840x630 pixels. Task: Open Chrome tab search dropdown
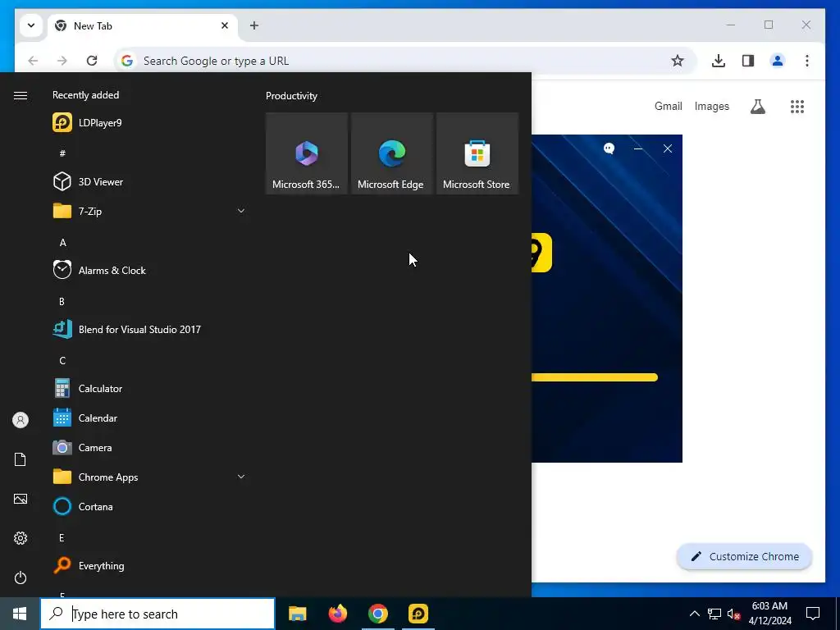pos(31,25)
